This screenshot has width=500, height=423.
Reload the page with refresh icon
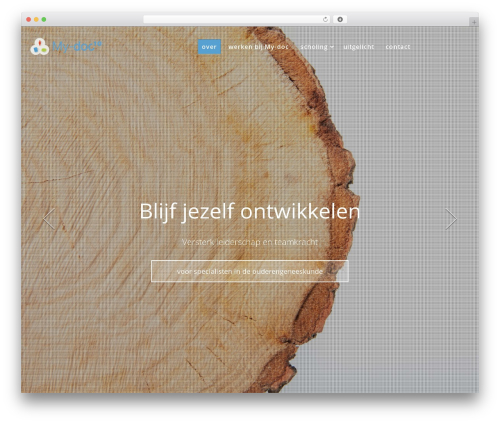325,19
